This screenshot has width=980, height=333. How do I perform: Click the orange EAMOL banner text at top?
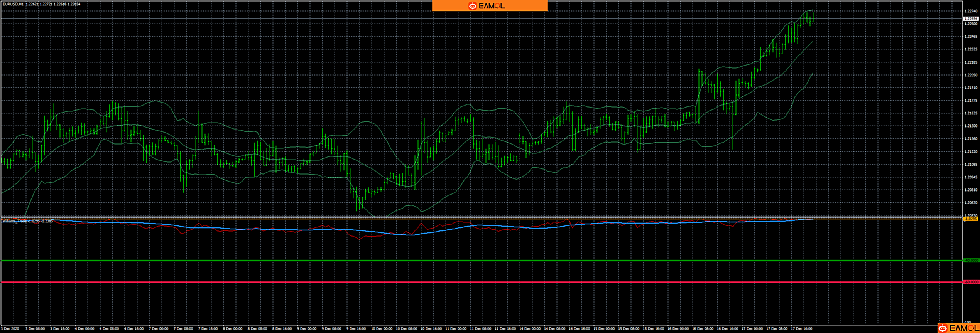[492, 6]
